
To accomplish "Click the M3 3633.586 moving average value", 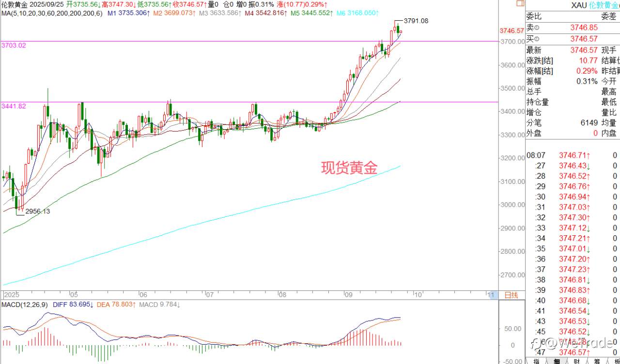I will click(220, 13).
